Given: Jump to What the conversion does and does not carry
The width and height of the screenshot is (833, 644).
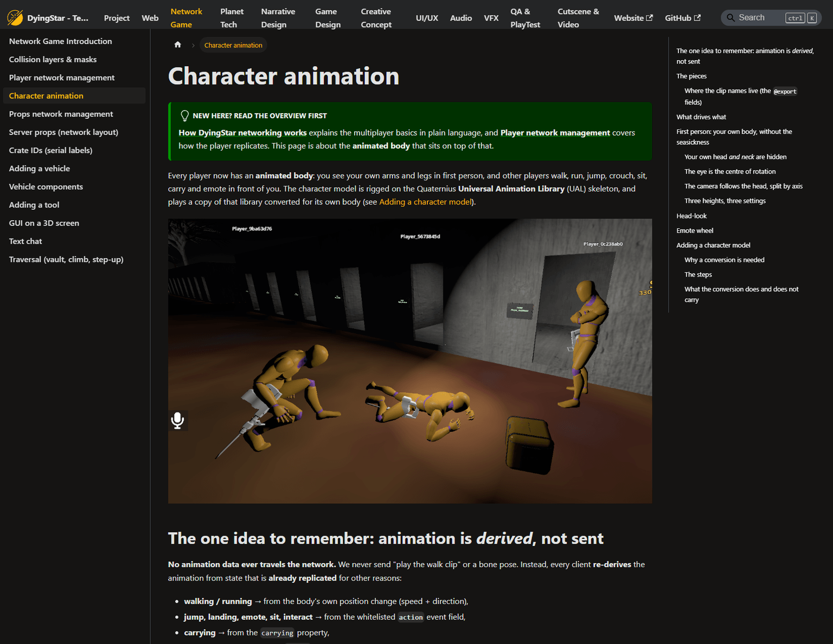Looking at the screenshot, I should (741, 294).
